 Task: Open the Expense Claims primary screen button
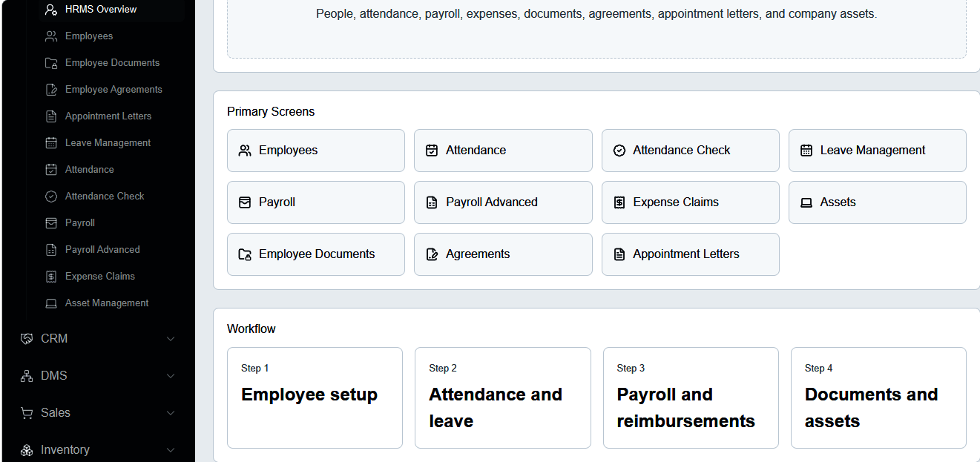(x=690, y=202)
